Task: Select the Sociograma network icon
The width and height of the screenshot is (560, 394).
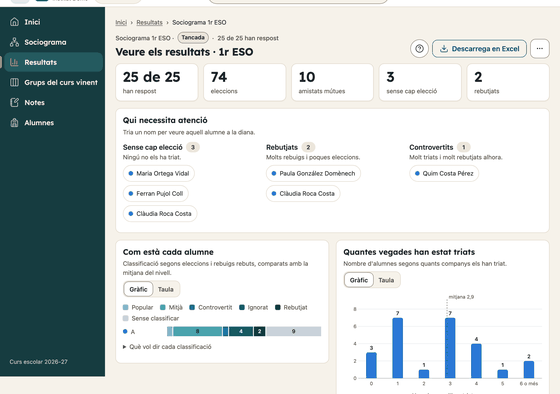Action: coord(14,42)
